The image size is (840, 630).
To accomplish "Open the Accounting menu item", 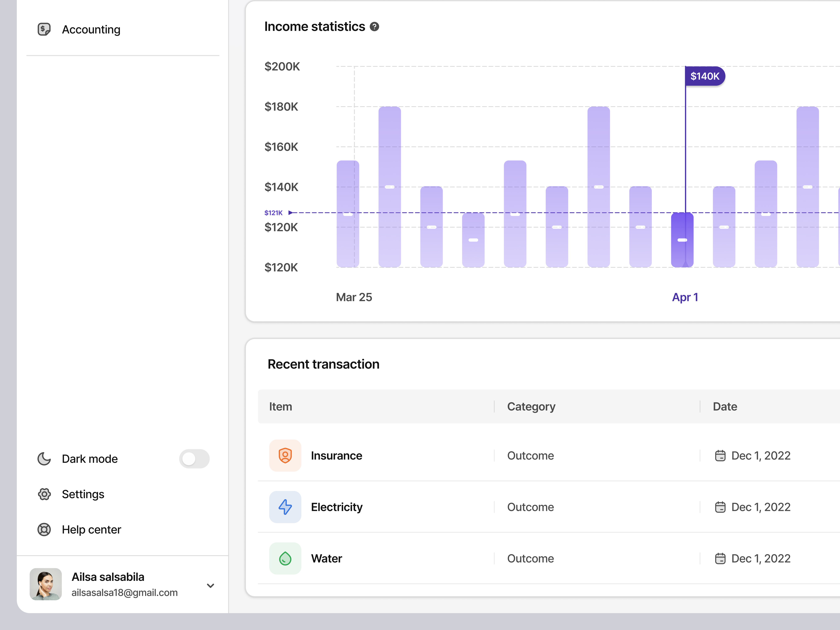I will [91, 30].
